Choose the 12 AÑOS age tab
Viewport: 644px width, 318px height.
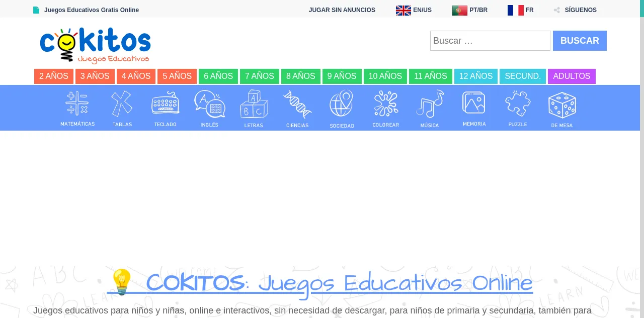click(475, 76)
